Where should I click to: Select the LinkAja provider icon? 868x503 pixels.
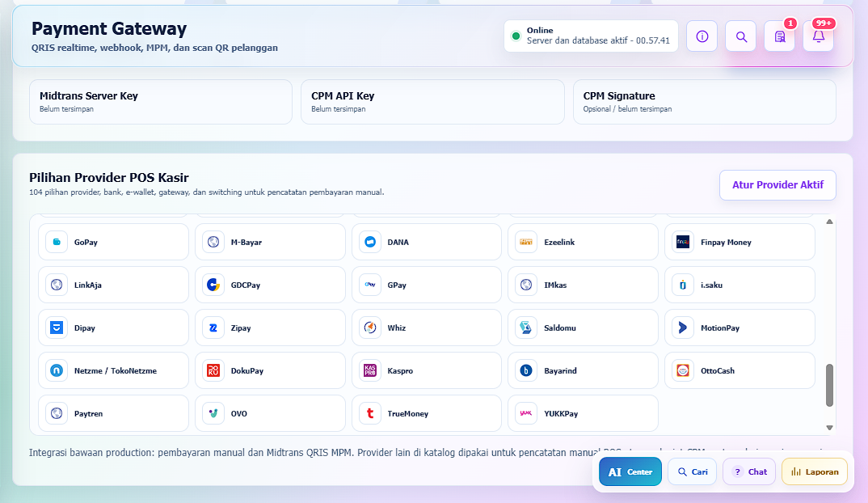click(57, 285)
